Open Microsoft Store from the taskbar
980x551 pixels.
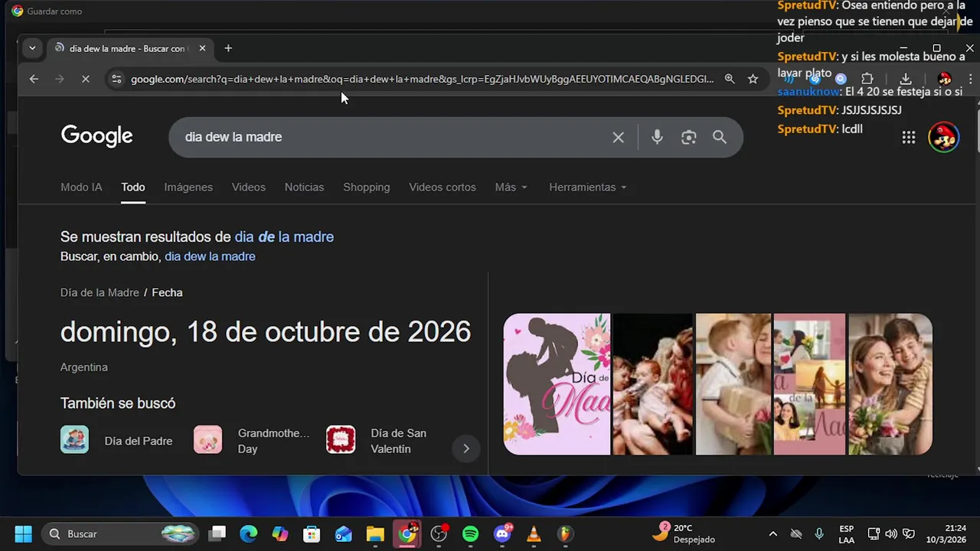(312, 533)
